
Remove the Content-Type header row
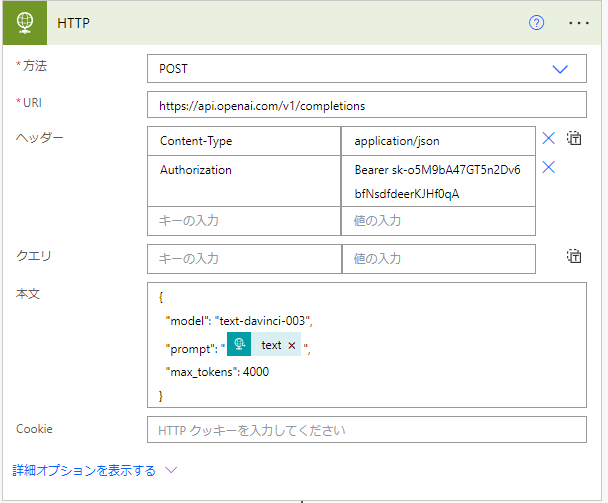(548, 138)
